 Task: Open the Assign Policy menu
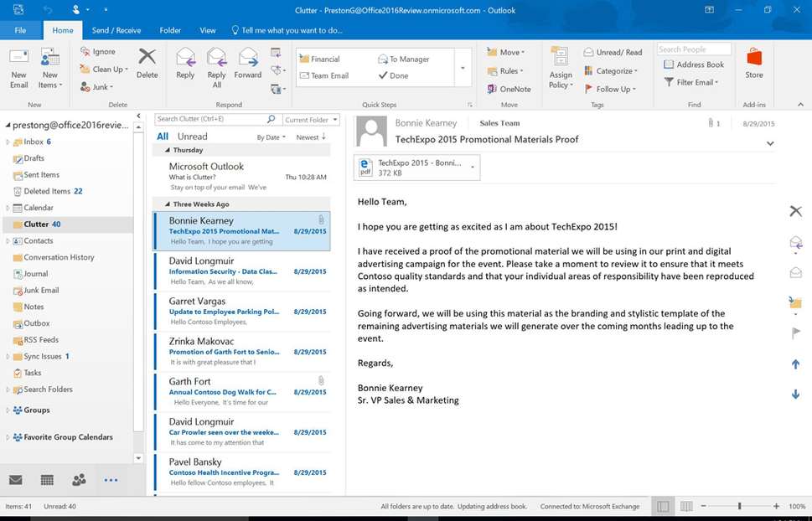point(561,69)
